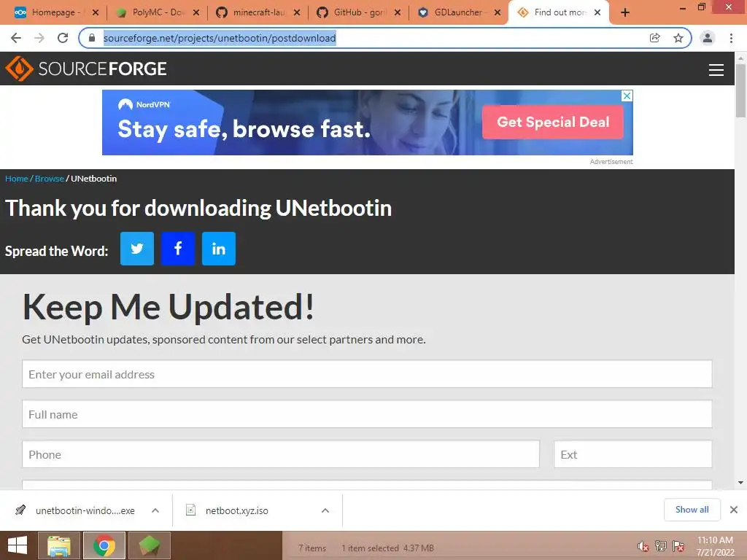Click the scrollbar down arrow
This screenshot has width=747, height=560.
740,483
